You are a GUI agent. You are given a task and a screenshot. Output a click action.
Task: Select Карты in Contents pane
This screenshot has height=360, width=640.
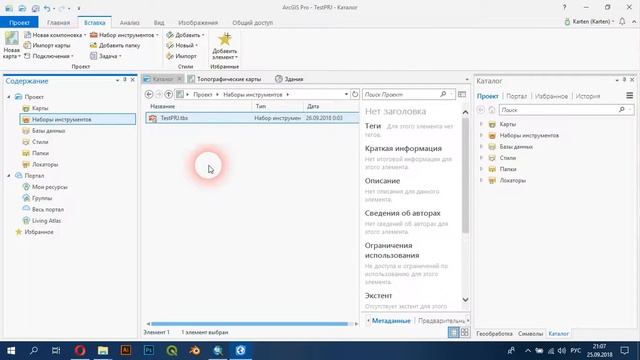tap(40, 108)
